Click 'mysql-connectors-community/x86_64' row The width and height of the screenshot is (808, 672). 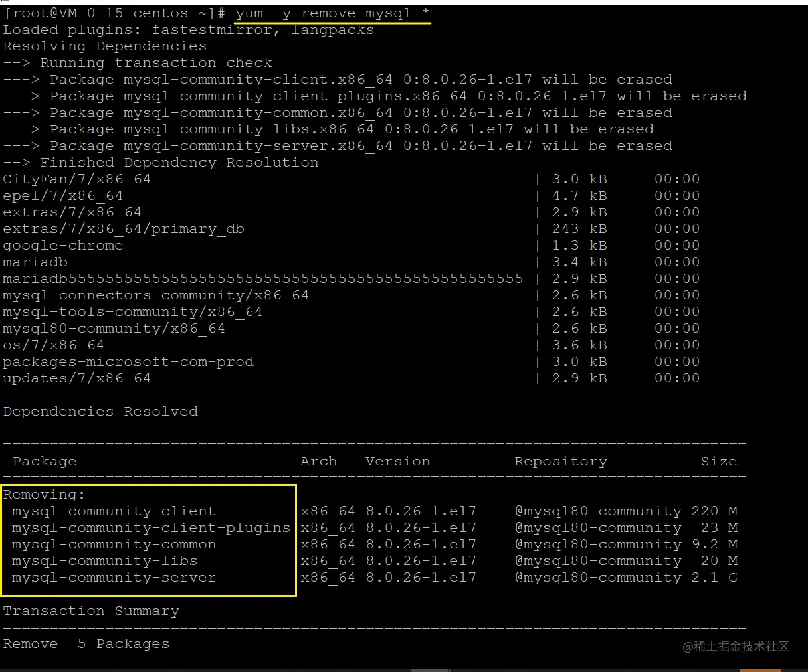coord(352,295)
